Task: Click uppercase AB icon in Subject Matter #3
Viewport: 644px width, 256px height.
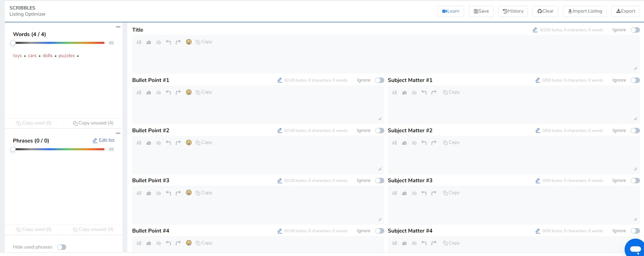Action: click(x=394, y=193)
